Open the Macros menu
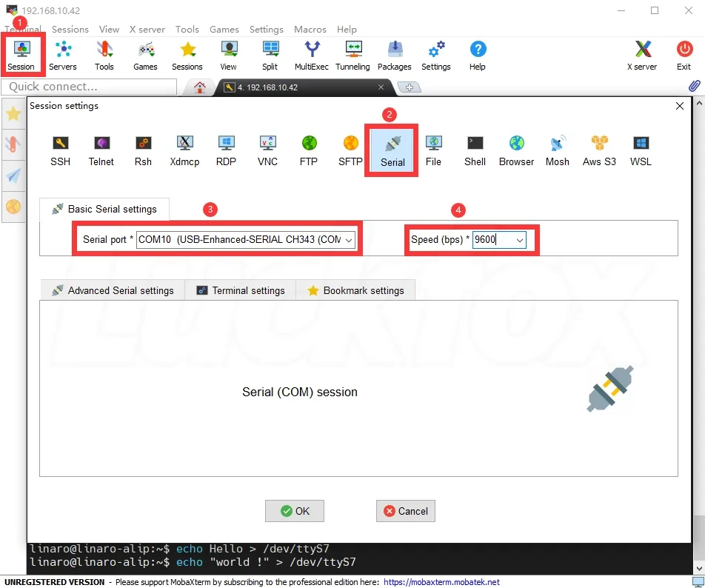This screenshot has height=588, width=705. (310, 29)
